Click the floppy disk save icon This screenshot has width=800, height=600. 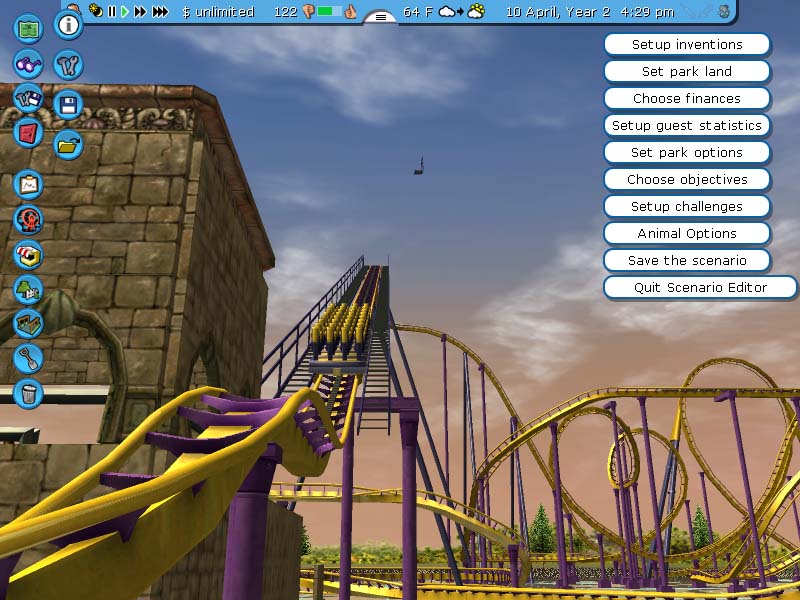tap(68, 105)
